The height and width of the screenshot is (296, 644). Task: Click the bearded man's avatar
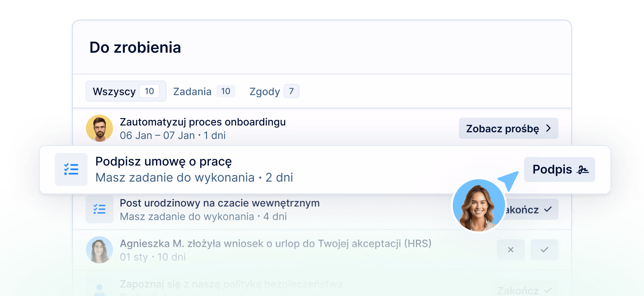[x=99, y=128]
